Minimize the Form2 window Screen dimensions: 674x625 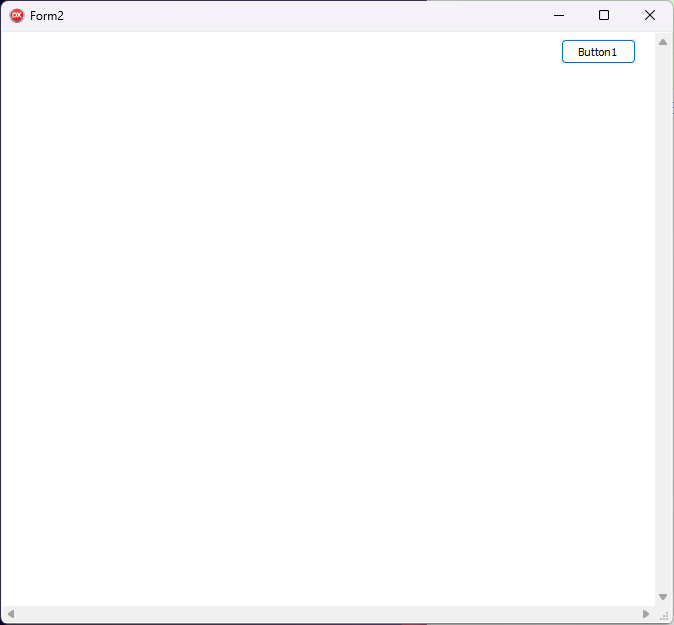[x=559, y=16]
